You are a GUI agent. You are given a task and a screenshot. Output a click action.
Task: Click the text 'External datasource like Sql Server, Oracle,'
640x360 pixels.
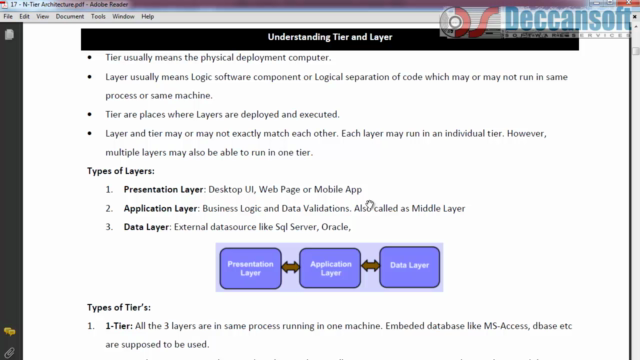click(x=262, y=227)
